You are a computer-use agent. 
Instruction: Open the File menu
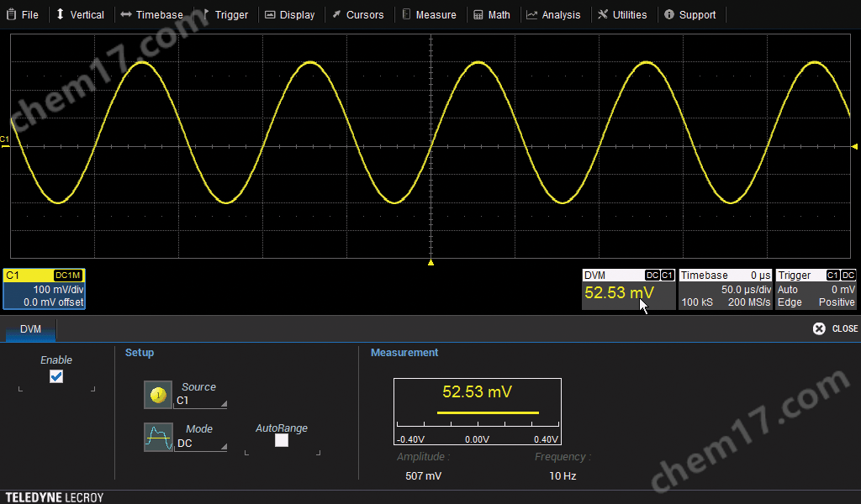23,15
